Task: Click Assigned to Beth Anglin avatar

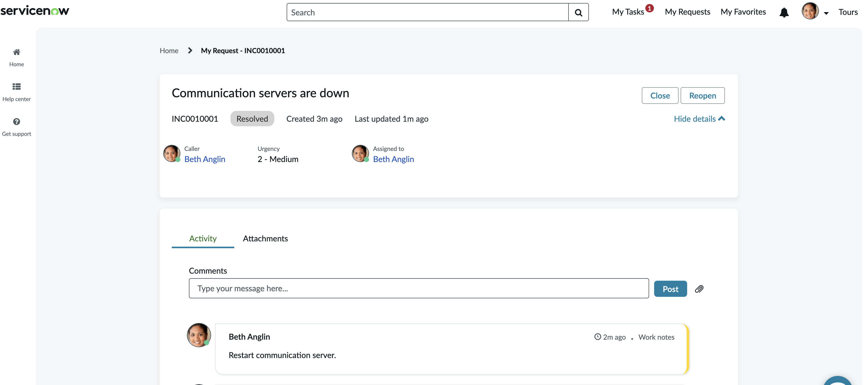Action: [360, 153]
